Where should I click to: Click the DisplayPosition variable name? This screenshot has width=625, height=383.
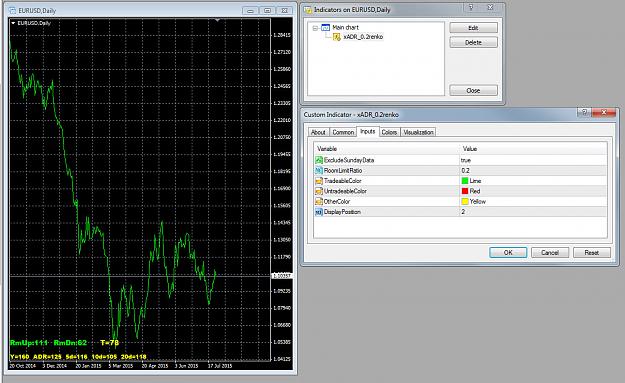342,212
